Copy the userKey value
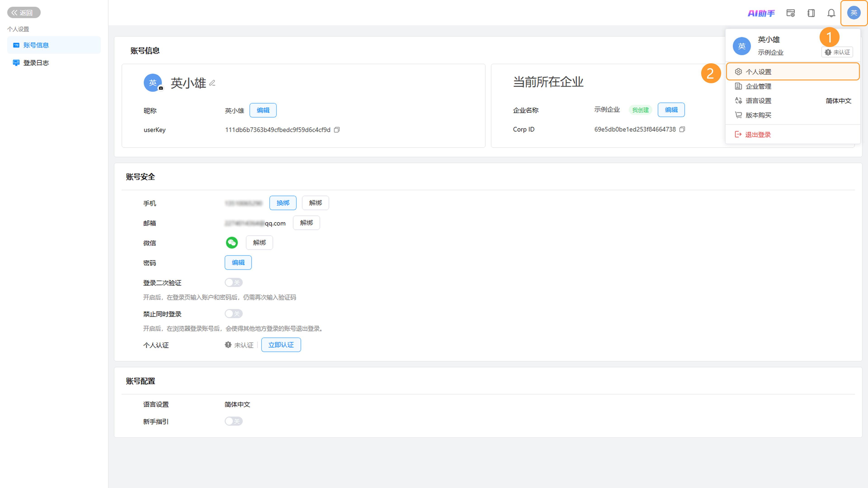This screenshot has width=868, height=488. (337, 130)
